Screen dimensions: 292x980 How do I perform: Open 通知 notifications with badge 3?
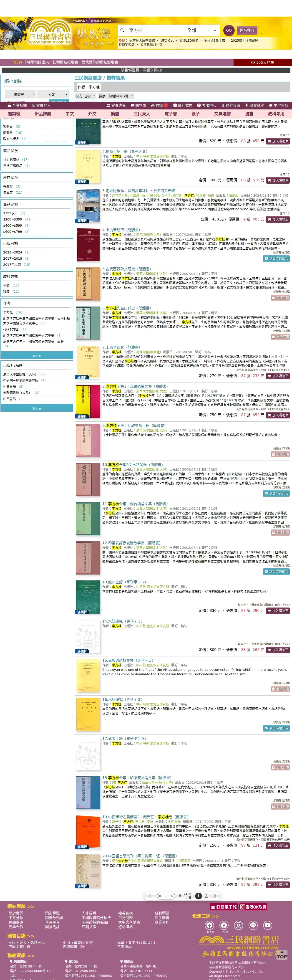(x=159, y=105)
